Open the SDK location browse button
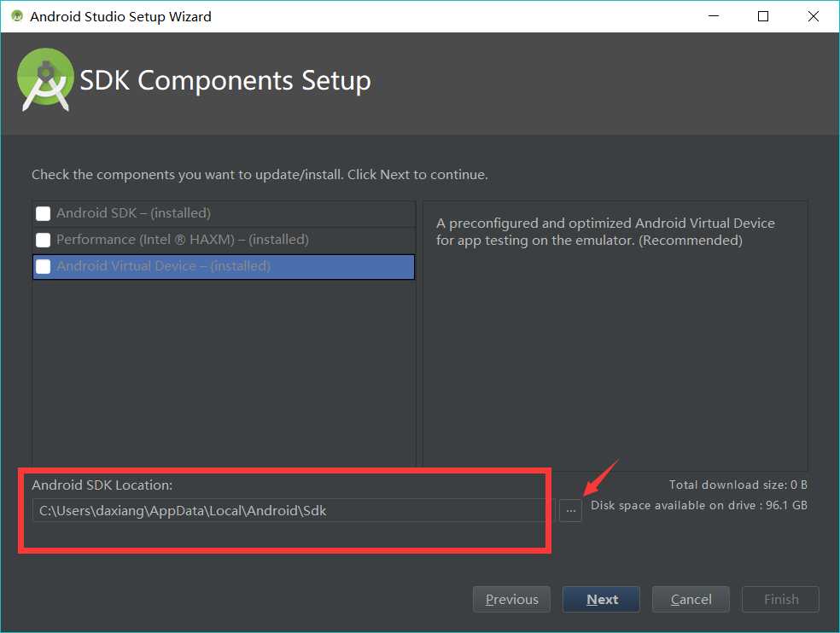 point(570,510)
